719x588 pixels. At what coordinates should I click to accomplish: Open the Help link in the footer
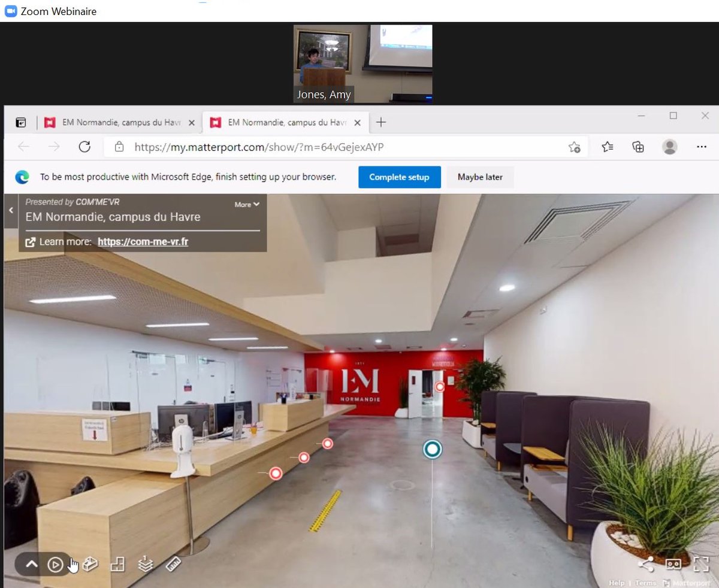click(x=617, y=583)
